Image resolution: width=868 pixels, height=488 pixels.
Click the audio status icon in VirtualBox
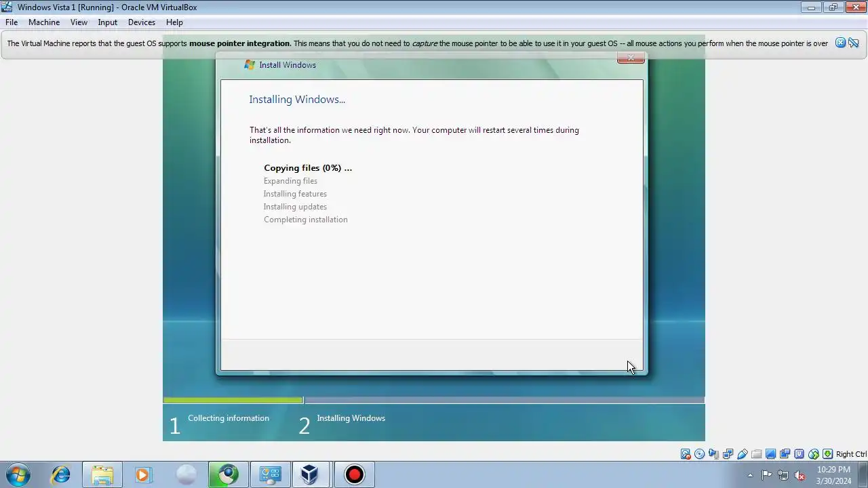(x=713, y=454)
